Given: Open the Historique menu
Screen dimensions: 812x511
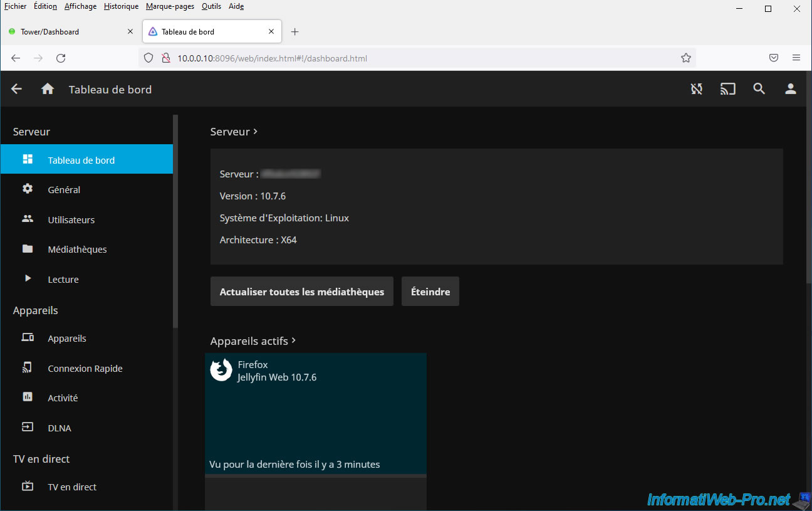Looking at the screenshot, I should [121, 6].
